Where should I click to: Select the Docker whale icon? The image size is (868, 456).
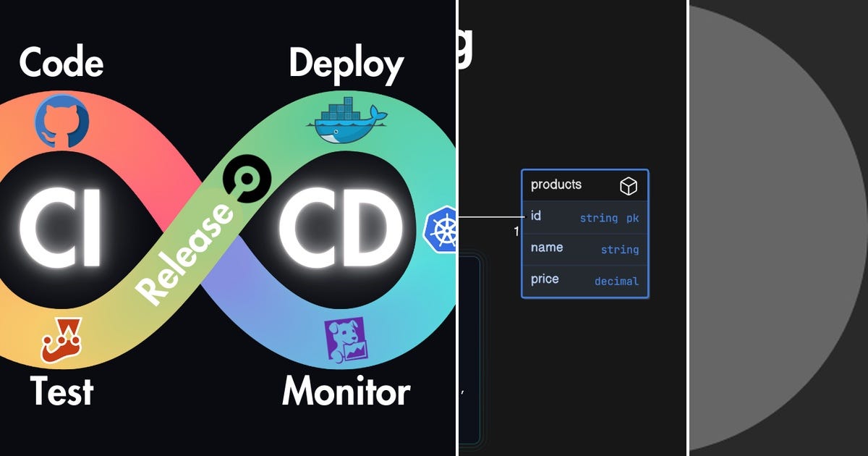[347, 119]
